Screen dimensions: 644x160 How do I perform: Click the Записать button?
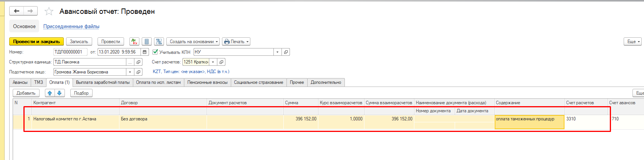(x=79, y=42)
